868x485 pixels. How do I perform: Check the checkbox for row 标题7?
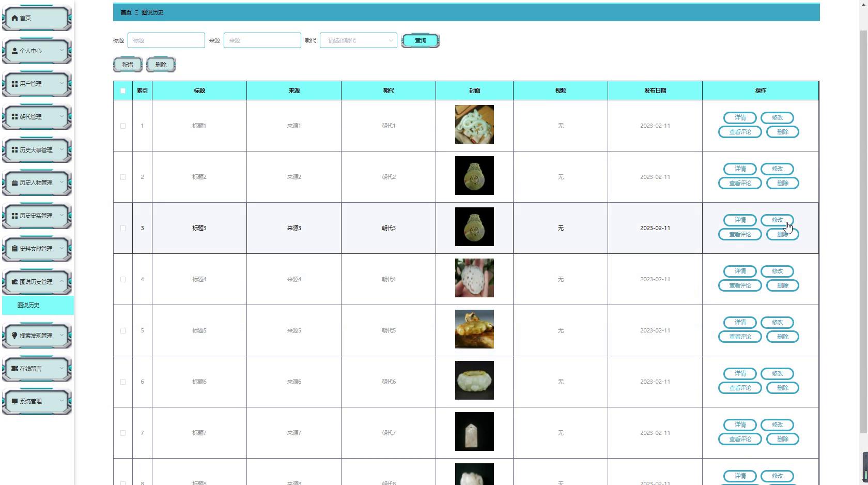[123, 433]
